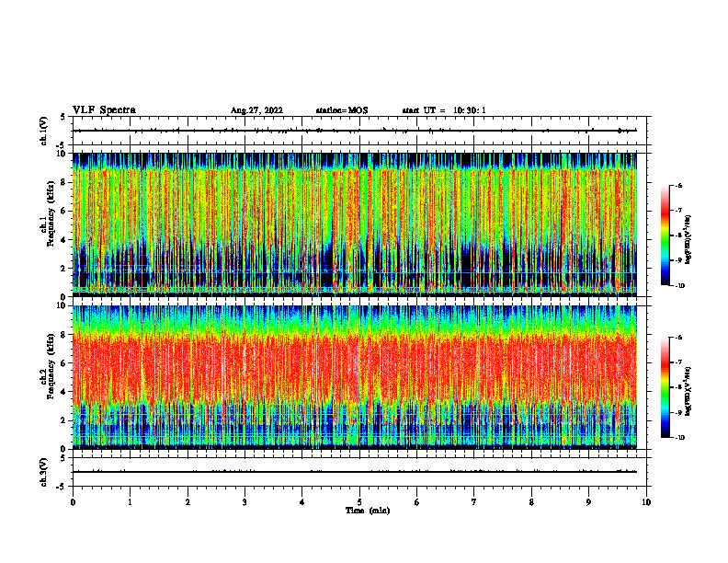Click the ch.2 spectrogram color scale bar
Screen dimensions: 728x563
[x=665, y=387]
